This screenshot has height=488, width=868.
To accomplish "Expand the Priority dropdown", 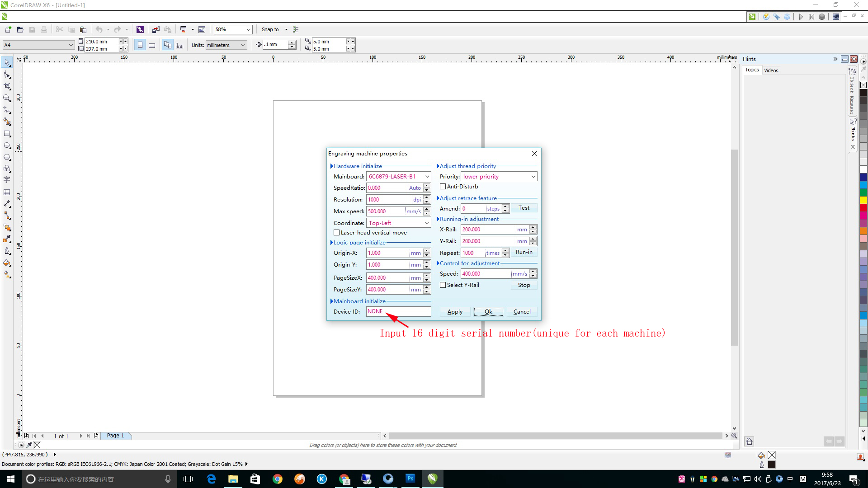I will [x=533, y=177].
